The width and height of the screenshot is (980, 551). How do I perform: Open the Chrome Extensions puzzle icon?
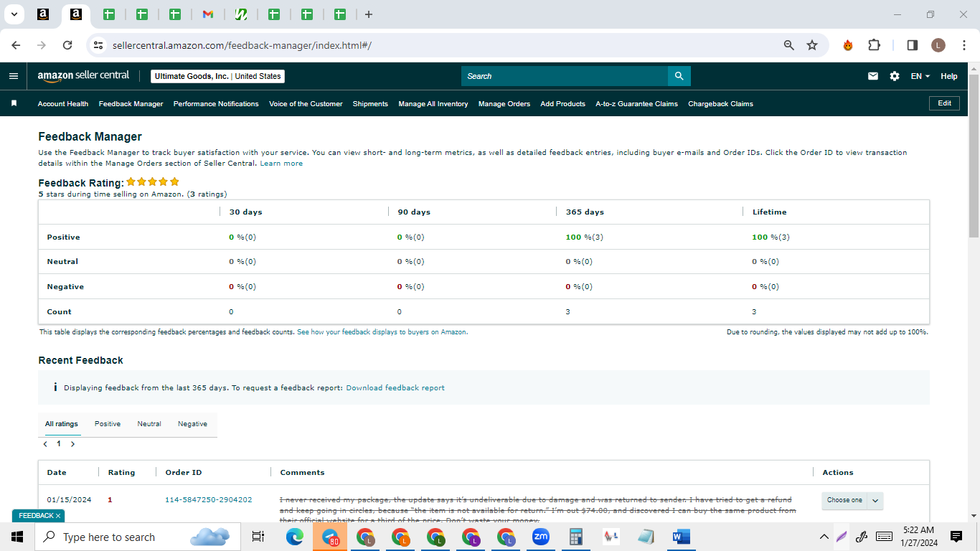tap(874, 45)
